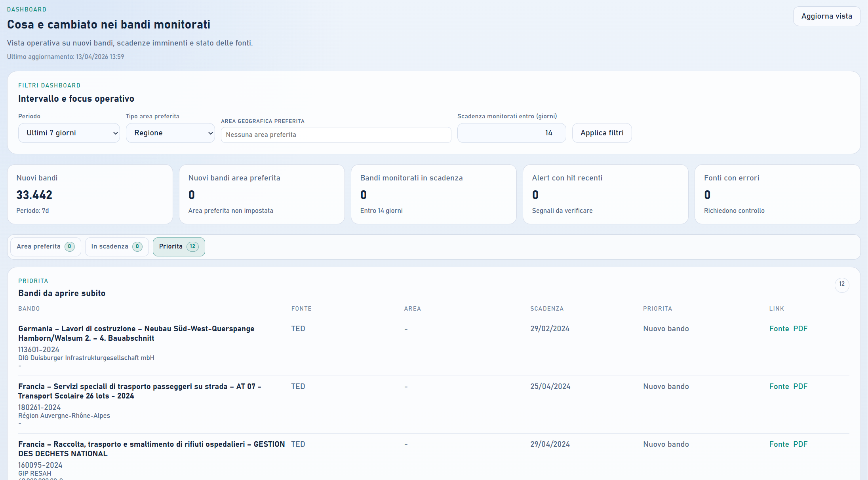
Task: Click the Aggiorna vista button
Action: (826, 16)
